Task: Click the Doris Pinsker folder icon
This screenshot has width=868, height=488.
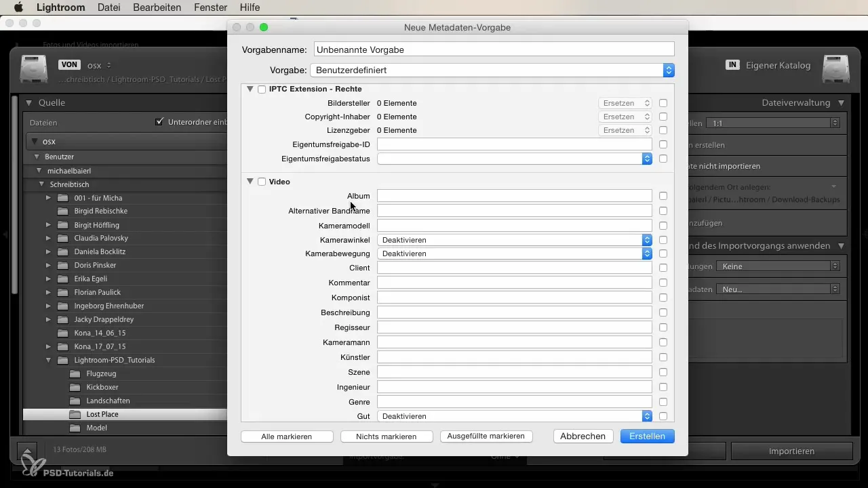Action: point(63,265)
